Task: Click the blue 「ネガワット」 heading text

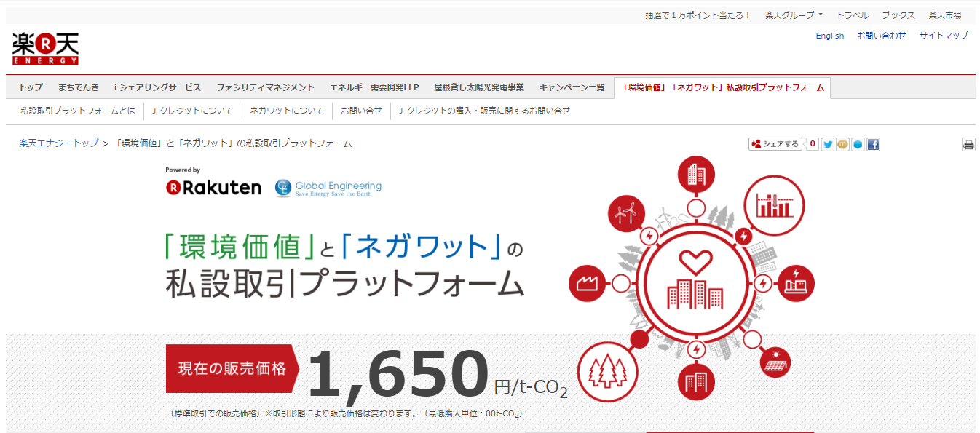Action: point(421,247)
